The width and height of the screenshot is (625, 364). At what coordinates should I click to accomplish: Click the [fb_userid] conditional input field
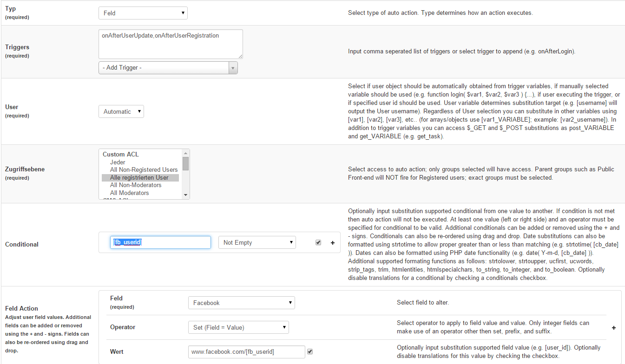point(160,242)
